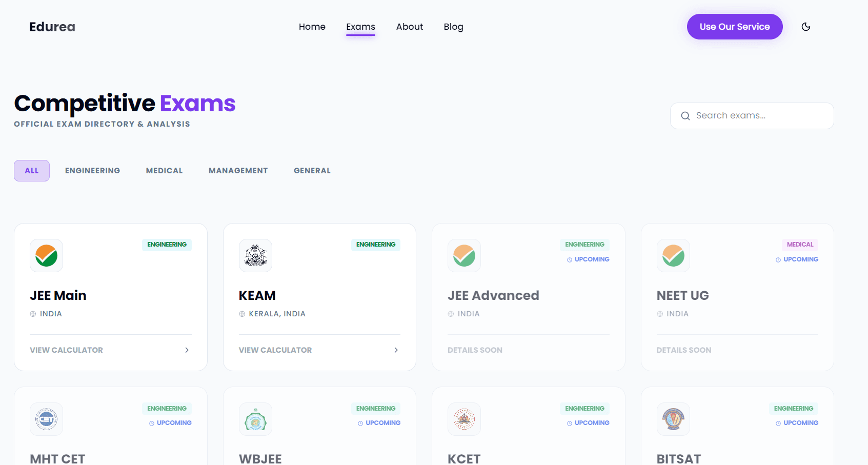Click the MHT CET logo icon

tap(46, 419)
